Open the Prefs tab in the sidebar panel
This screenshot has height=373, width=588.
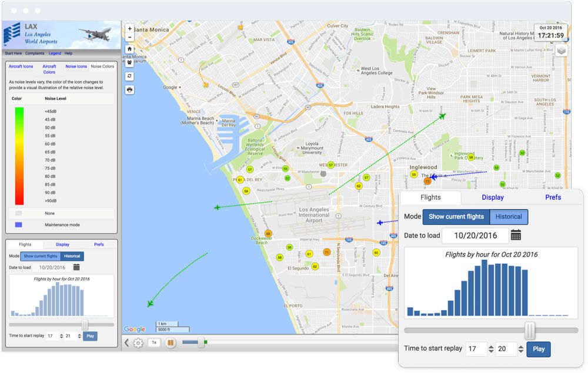pyautogui.click(x=99, y=244)
